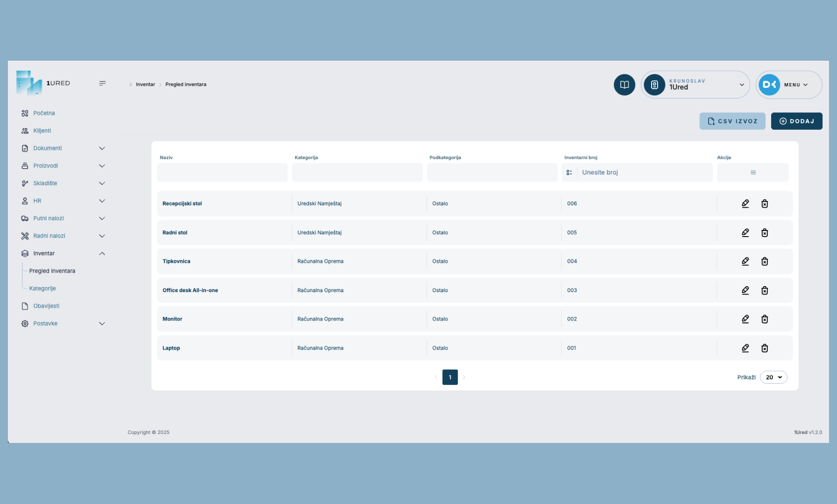The width and height of the screenshot is (837, 504).
Task: Open the Prikaži page size dropdown
Action: click(x=773, y=377)
